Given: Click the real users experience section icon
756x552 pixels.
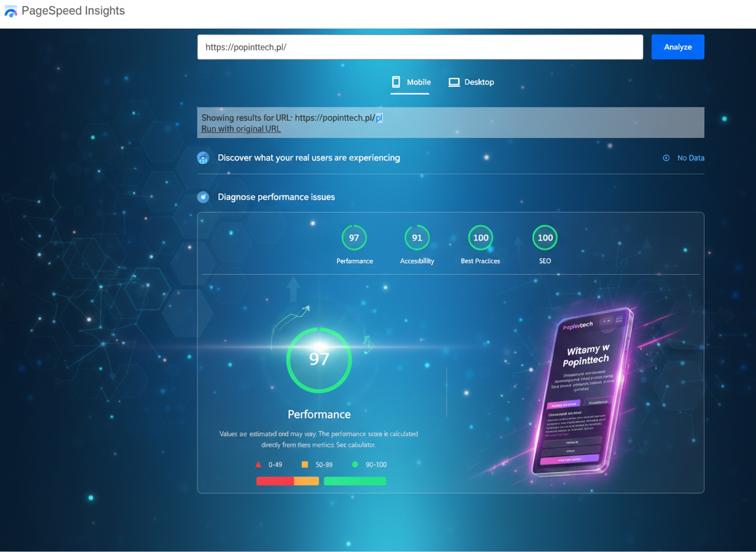Looking at the screenshot, I should coord(203,158).
